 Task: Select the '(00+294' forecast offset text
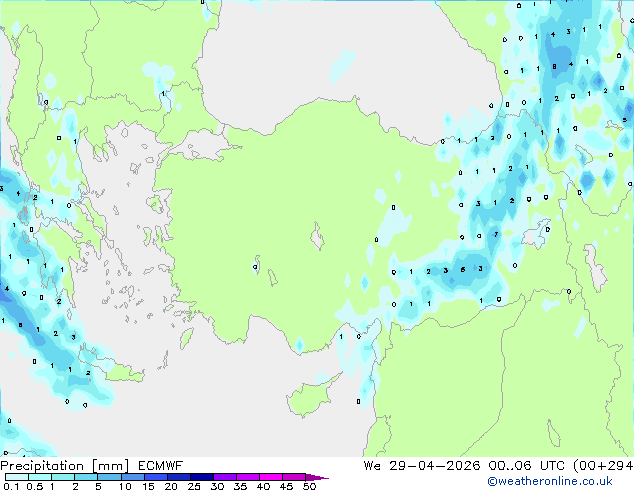(x=603, y=466)
